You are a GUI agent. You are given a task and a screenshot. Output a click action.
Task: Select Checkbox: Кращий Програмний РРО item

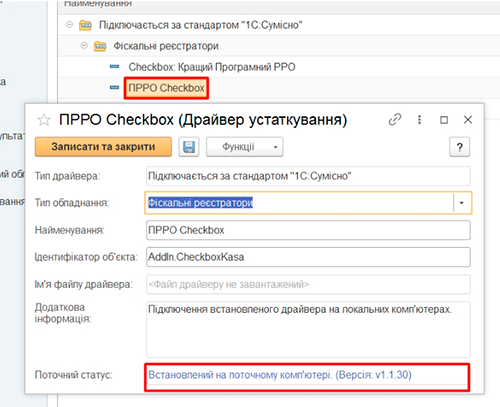[212, 67]
